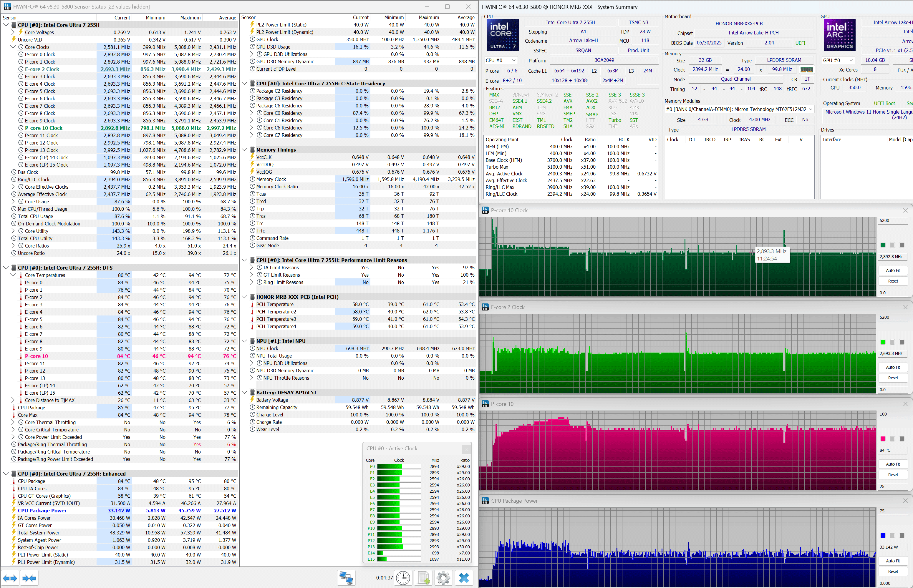Viewport: 913px width, 588px height.
Task: Open the memory module bank dropdown
Action: [x=810, y=109]
